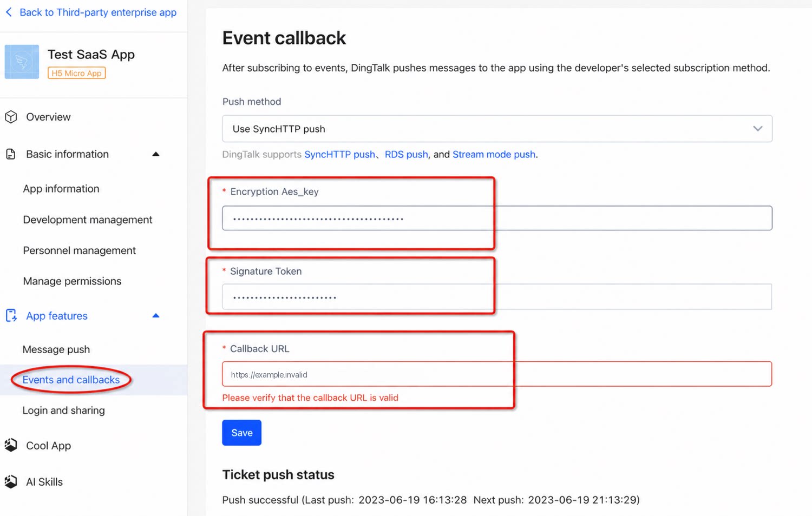This screenshot has width=812, height=516.
Task: Open the Stream mode push link
Action: tap(494, 154)
